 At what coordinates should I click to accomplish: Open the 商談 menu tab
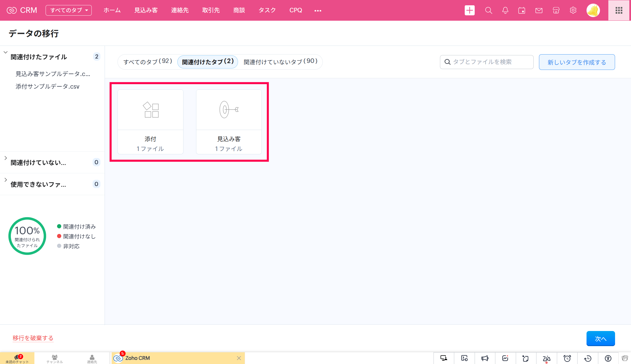click(x=239, y=10)
